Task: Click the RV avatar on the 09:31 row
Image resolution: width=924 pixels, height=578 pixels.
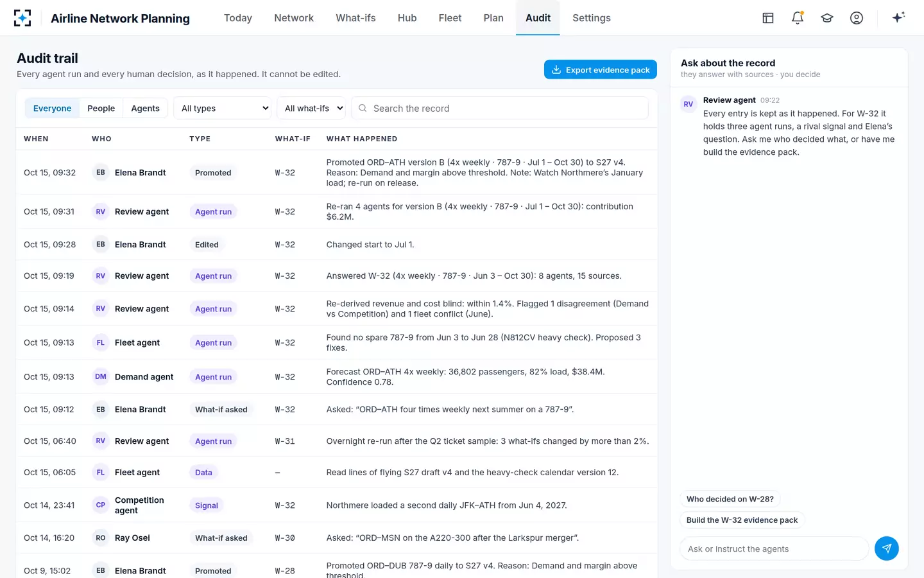Action: point(101,211)
